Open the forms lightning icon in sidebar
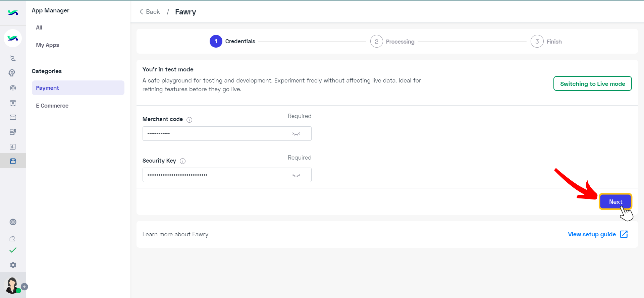The width and height of the screenshot is (644, 298). [x=13, y=132]
